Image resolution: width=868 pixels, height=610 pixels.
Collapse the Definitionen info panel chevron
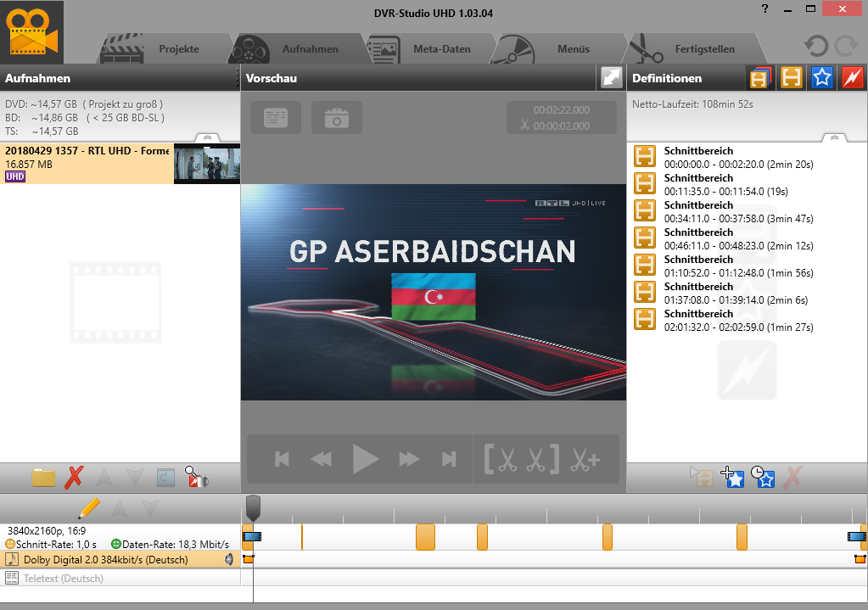(x=834, y=137)
